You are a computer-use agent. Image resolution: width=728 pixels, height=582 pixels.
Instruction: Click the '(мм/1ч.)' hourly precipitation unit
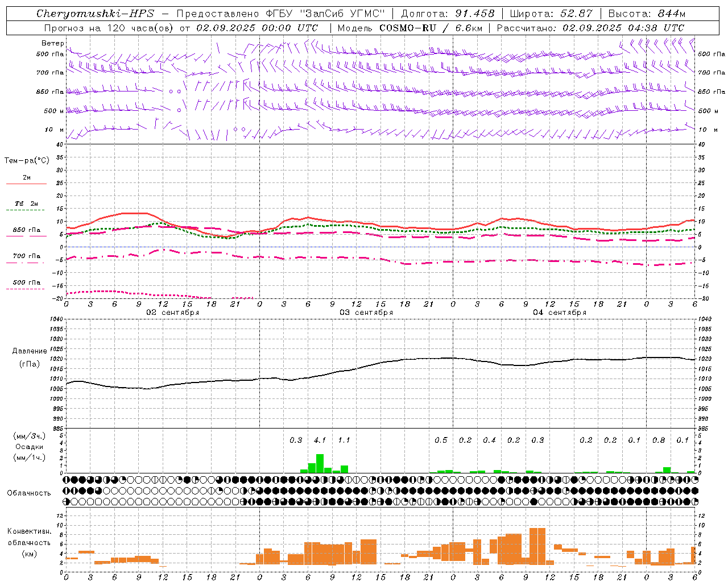29,458
